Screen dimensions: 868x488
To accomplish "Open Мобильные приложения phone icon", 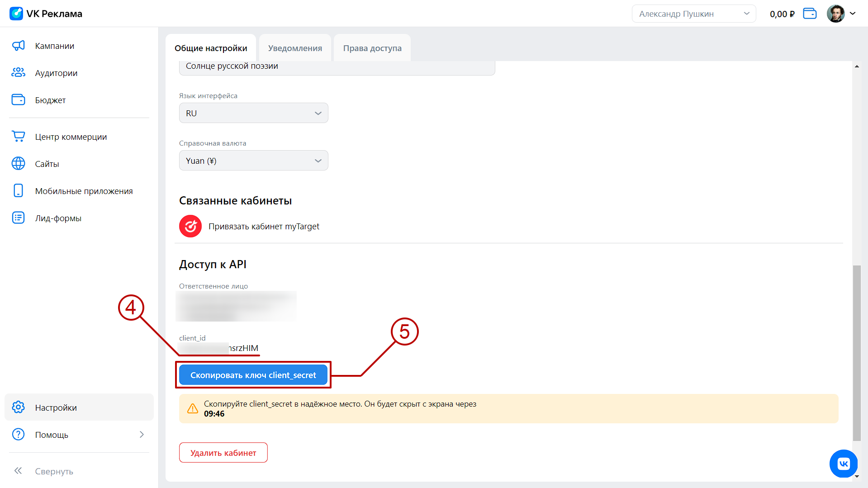I will (18, 191).
